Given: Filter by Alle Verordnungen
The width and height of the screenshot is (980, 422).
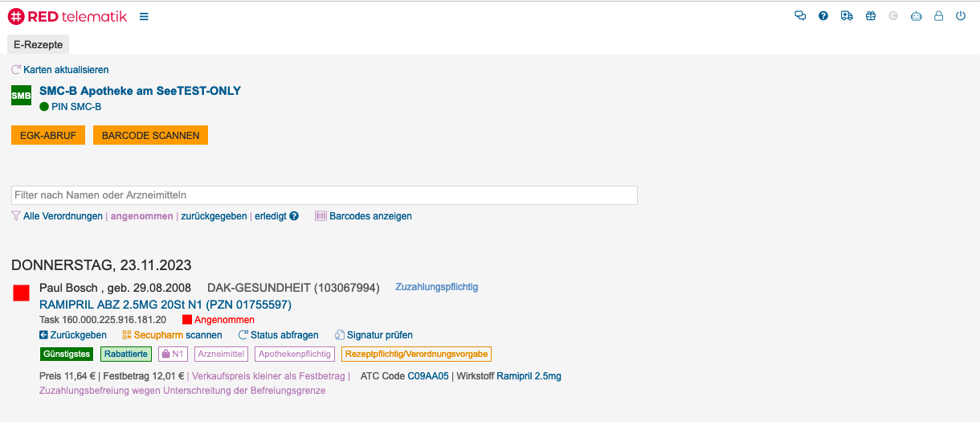Looking at the screenshot, I should [x=63, y=216].
